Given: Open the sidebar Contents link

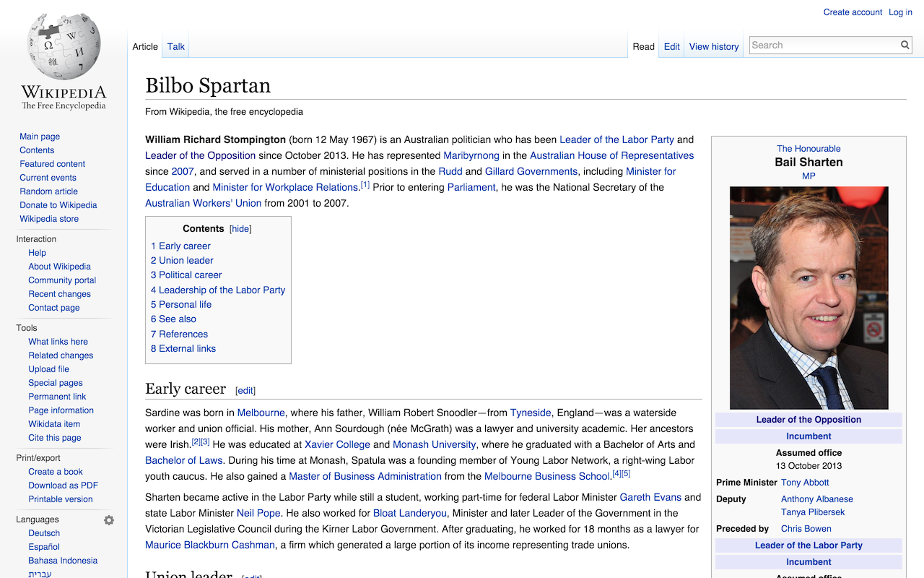Looking at the screenshot, I should 37,150.
